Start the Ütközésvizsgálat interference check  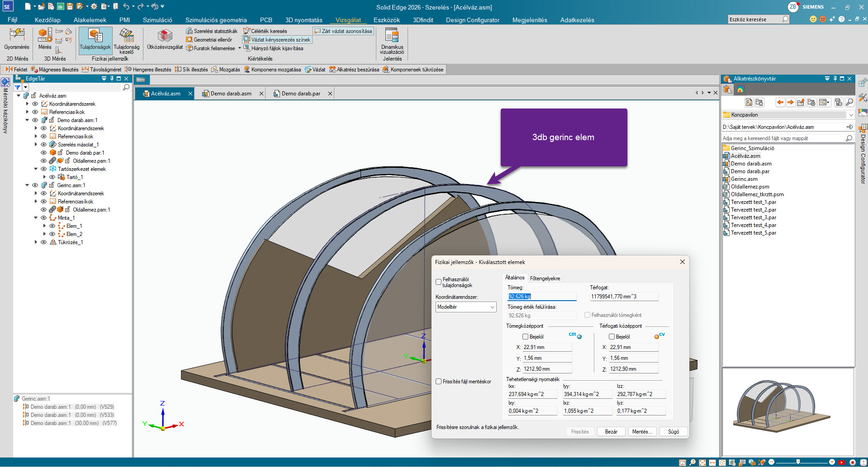(165, 39)
